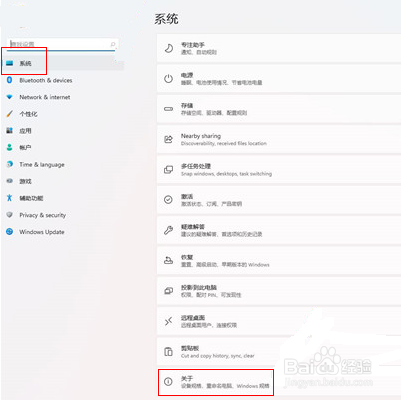Click the projector icon for 投影到此电脑
Viewport: 401px width, 400px height.
[x=168, y=291]
